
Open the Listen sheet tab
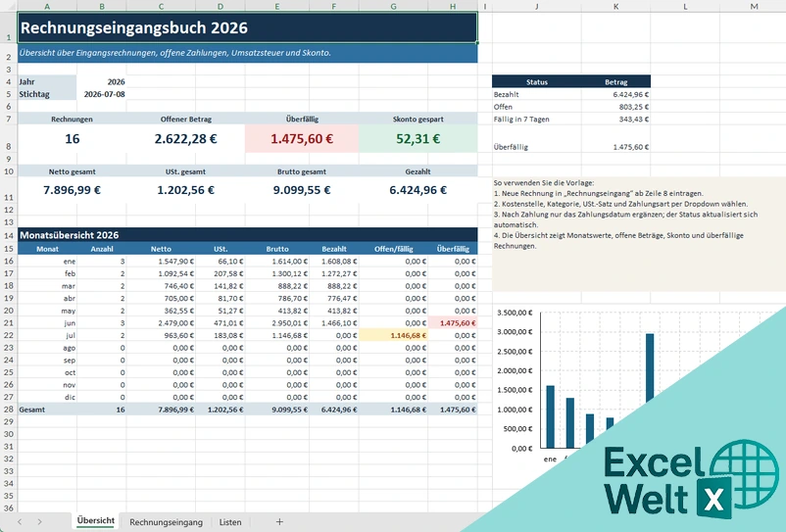tap(230, 522)
